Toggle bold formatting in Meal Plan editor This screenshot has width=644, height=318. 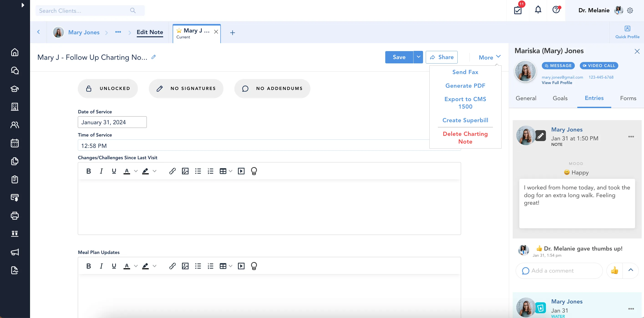88,266
